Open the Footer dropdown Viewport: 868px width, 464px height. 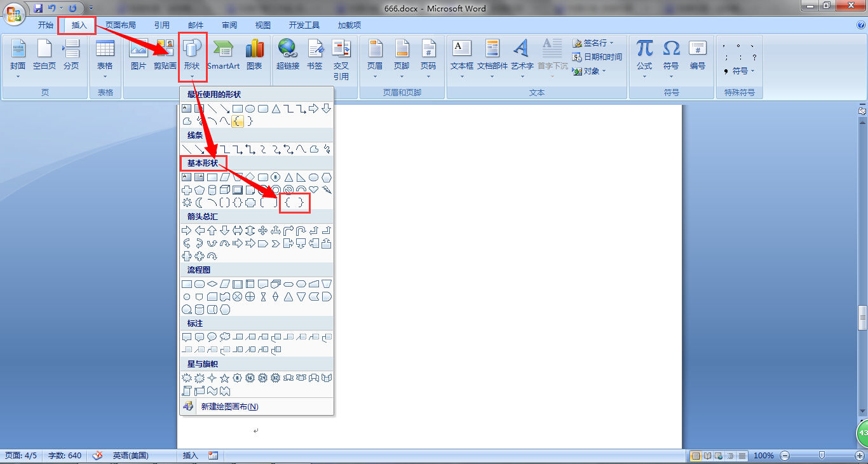pyautogui.click(x=402, y=58)
